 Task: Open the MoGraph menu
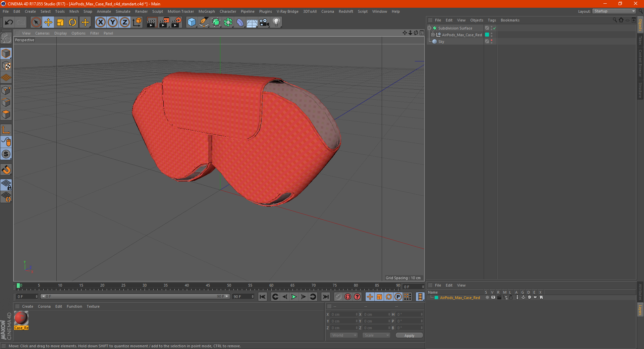207,11
